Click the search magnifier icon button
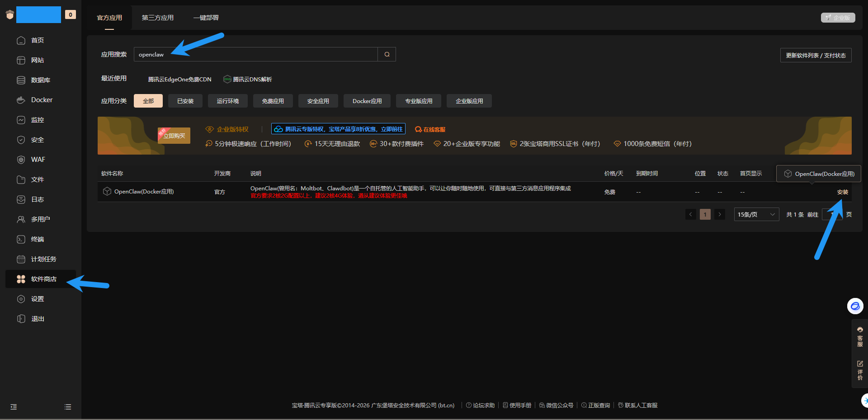The image size is (868, 420). coord(387,54)
